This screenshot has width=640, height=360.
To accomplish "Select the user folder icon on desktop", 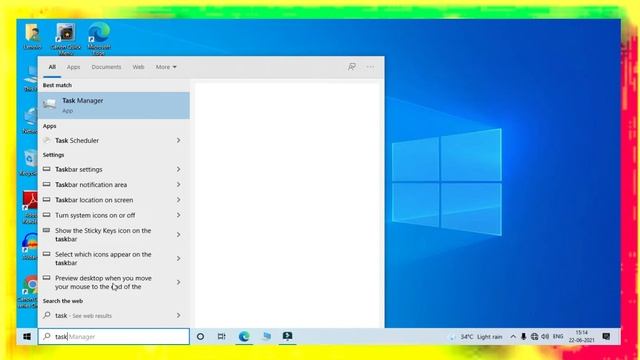I will [x=33, y=36].
